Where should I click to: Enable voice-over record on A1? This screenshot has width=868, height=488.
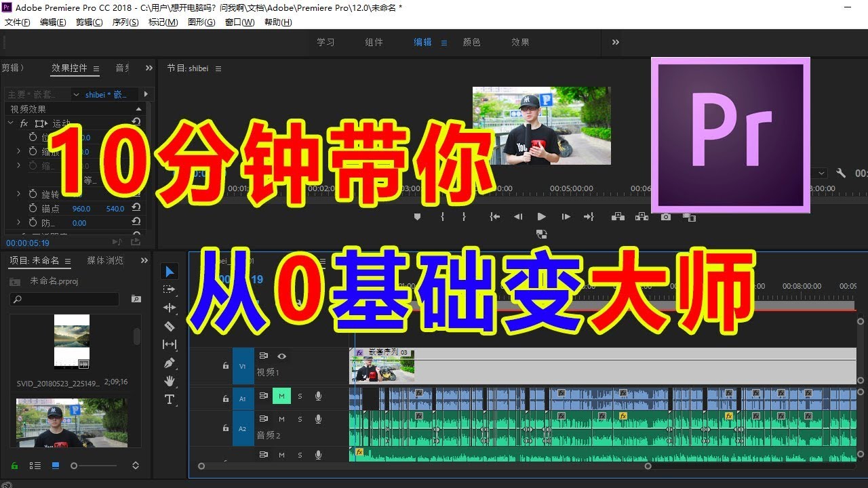318,396
